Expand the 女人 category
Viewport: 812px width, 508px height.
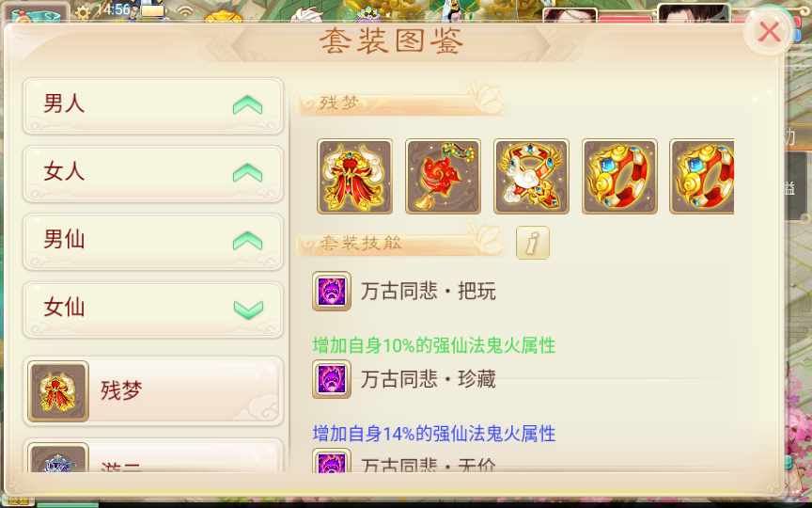coord(153,173)
